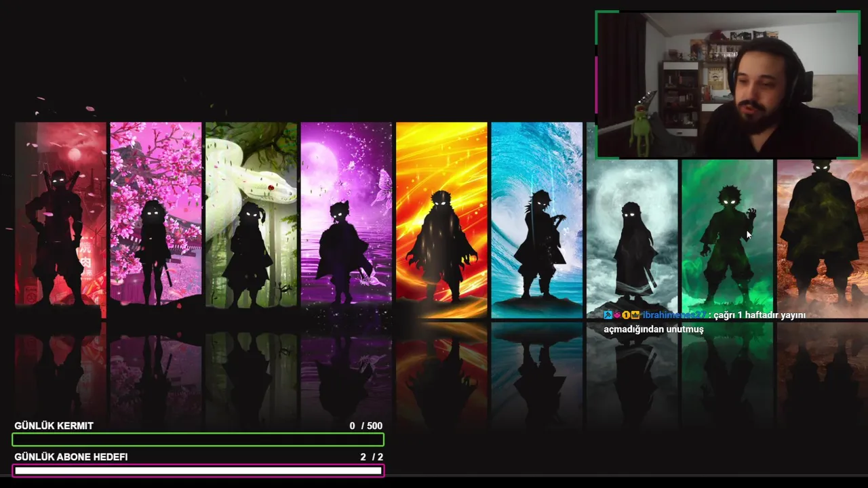Select the grey moon mist silhouette panel
868x488 pixels.
(x=632, y=237)
